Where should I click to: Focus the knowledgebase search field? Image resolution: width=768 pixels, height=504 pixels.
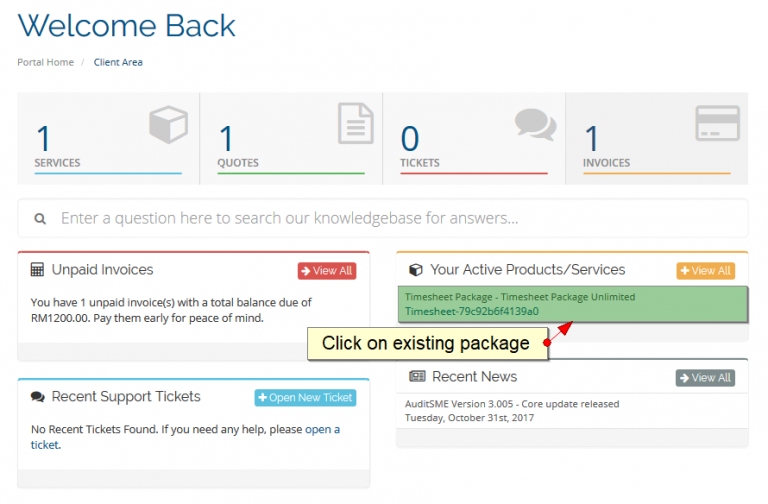[383, 218]
